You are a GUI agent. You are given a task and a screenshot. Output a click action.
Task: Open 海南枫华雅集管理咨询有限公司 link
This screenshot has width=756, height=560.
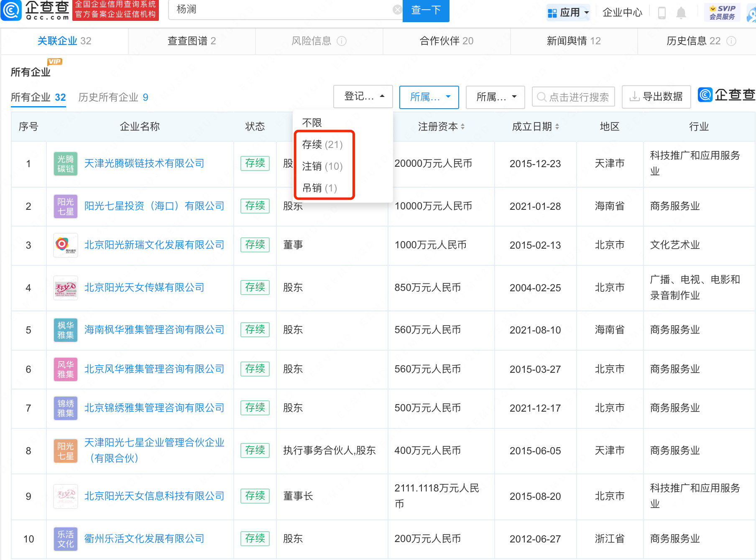tap(154, 330)
